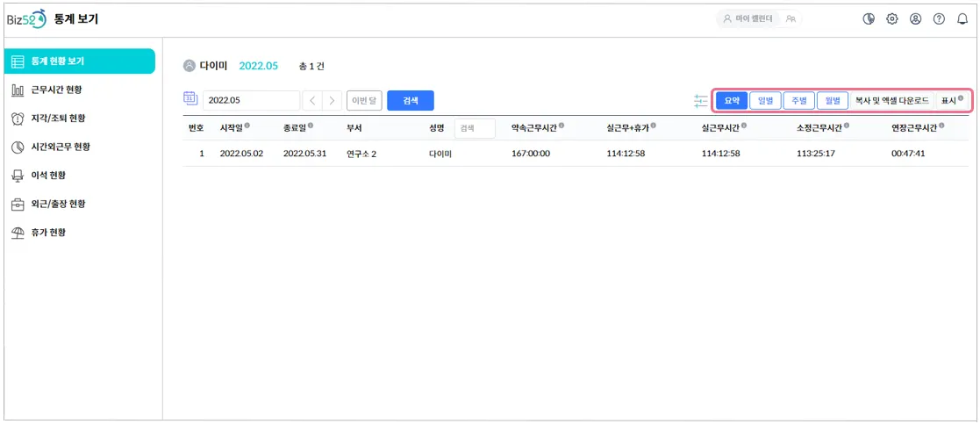The image size is (980, 424).
Task: Click the 이번 달 button
Action: (x=364, y=101)
